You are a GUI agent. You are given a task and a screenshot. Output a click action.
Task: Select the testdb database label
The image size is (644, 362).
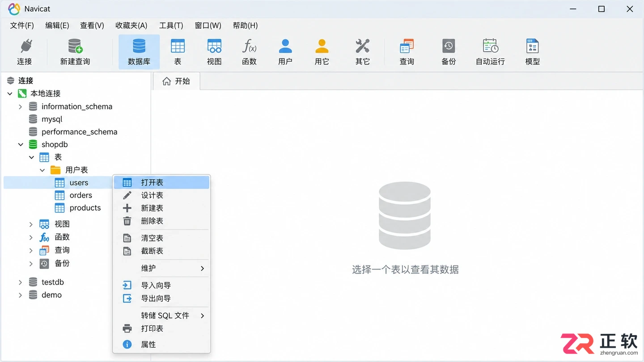point(53,282)
